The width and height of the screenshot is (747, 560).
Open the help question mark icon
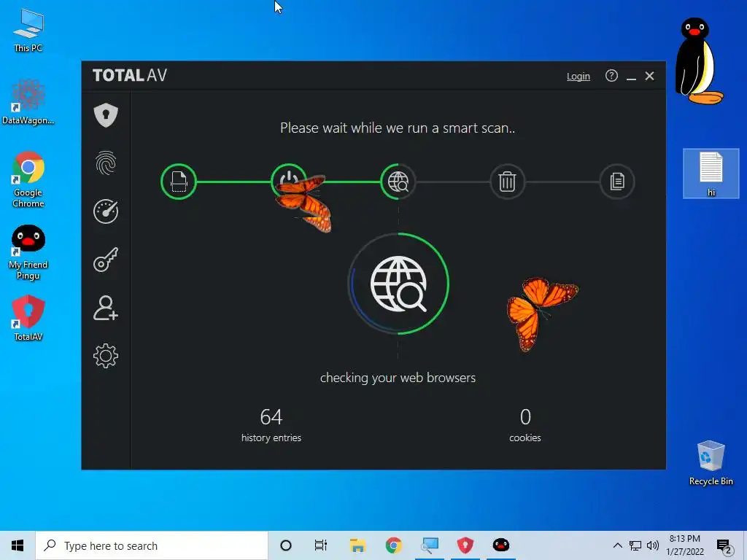tap(611, 76)
